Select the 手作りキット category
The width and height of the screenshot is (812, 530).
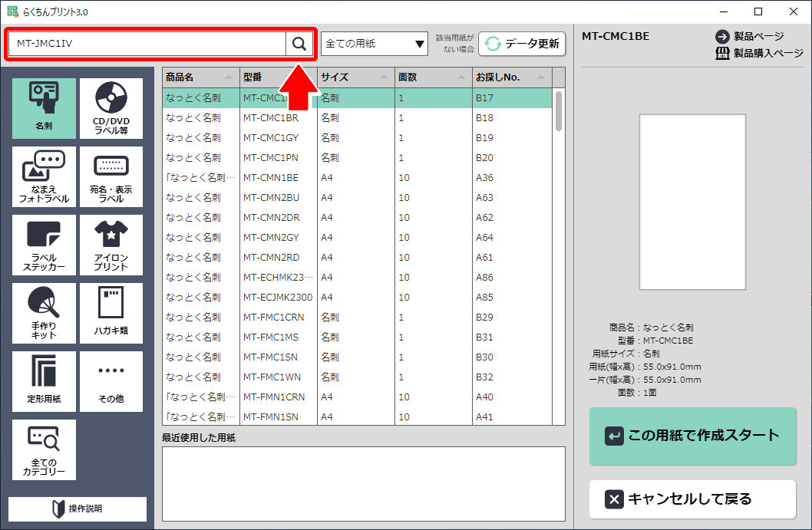pyautogui.click(x=44, y=314)
